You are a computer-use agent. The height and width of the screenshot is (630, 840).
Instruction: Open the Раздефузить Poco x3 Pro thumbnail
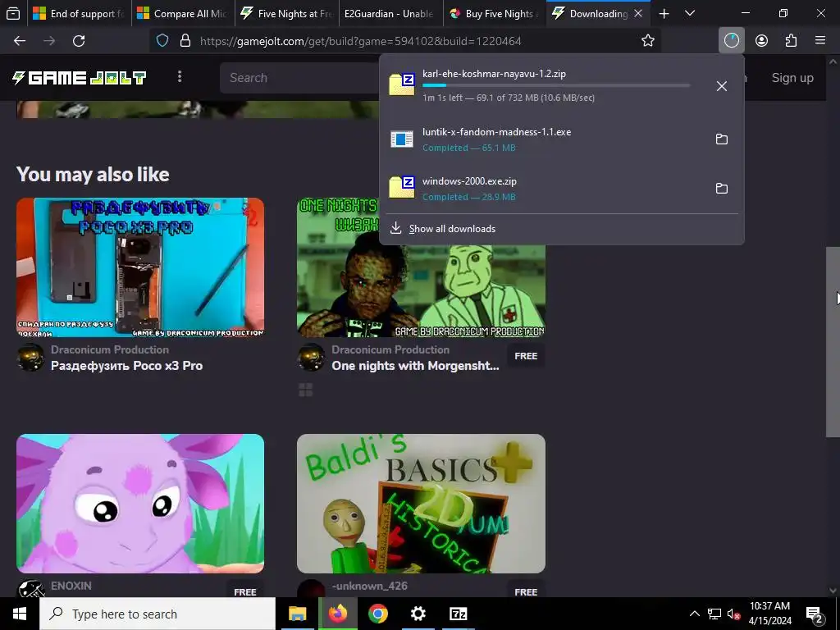(140, 267)
